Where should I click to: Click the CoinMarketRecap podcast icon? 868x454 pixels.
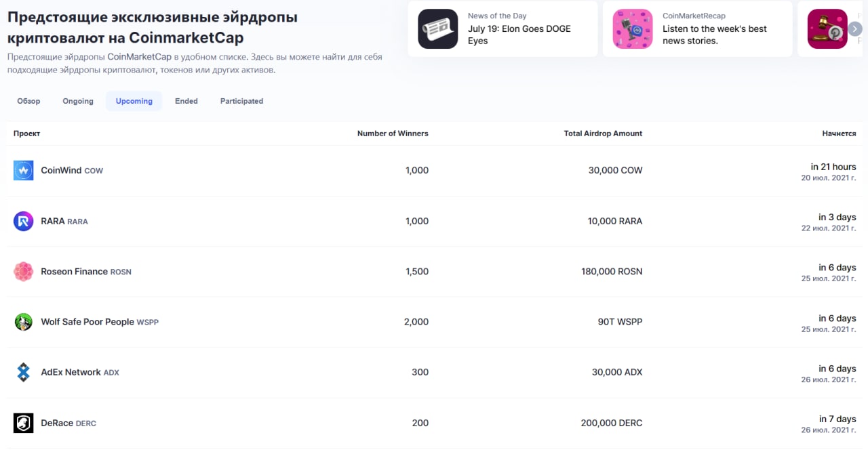point(633,29)
